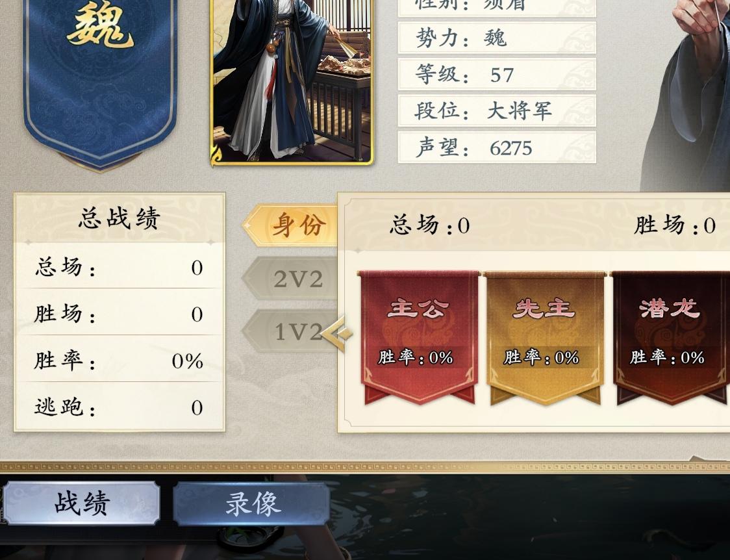Click the character portrait card
This screenshot has width=730, height=560.
point(292,81)
